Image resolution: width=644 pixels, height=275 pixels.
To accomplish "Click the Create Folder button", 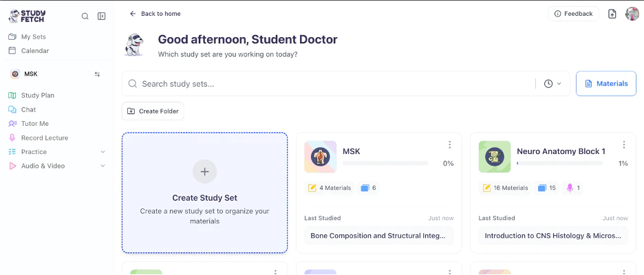I will [x=153, y=111].
